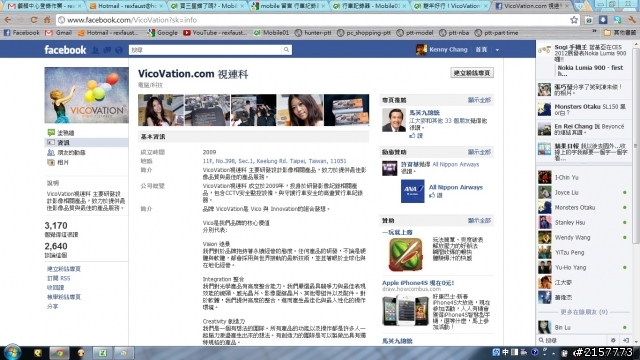Hide the chat sidebar via bottom-right arrow icon
640x360 pixels.
point(626,340)
